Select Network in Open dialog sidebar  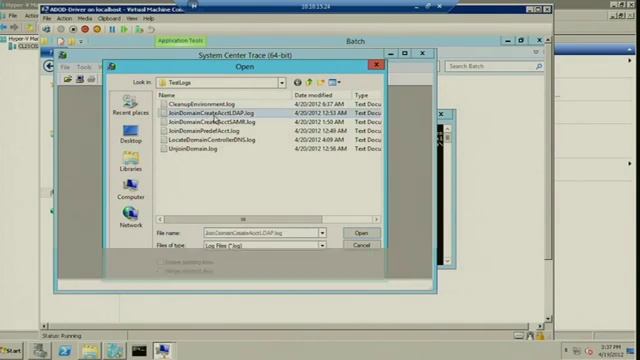[131, 218]
